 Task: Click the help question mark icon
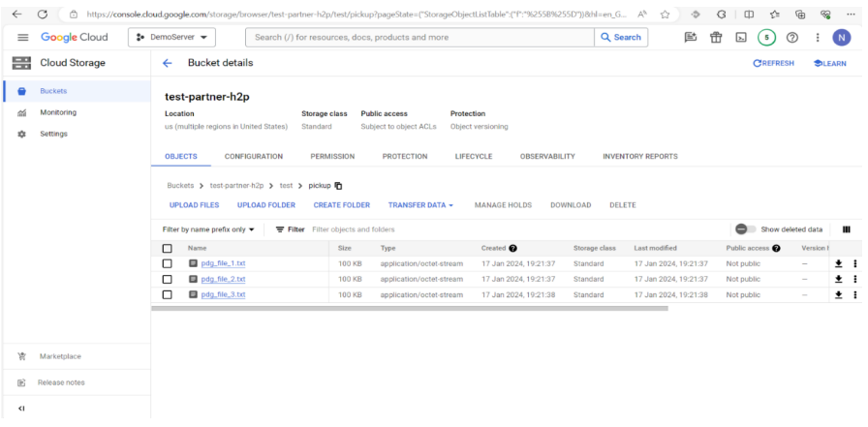(791, 38)
